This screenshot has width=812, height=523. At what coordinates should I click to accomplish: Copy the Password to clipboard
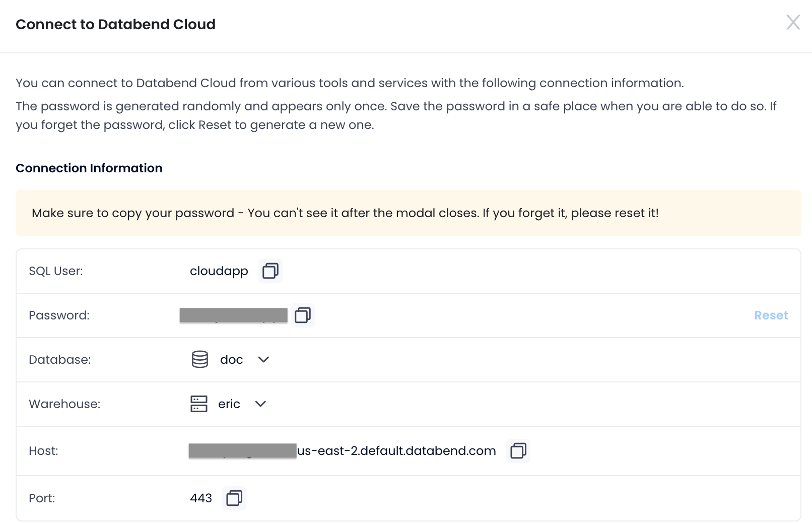(303, 315)
